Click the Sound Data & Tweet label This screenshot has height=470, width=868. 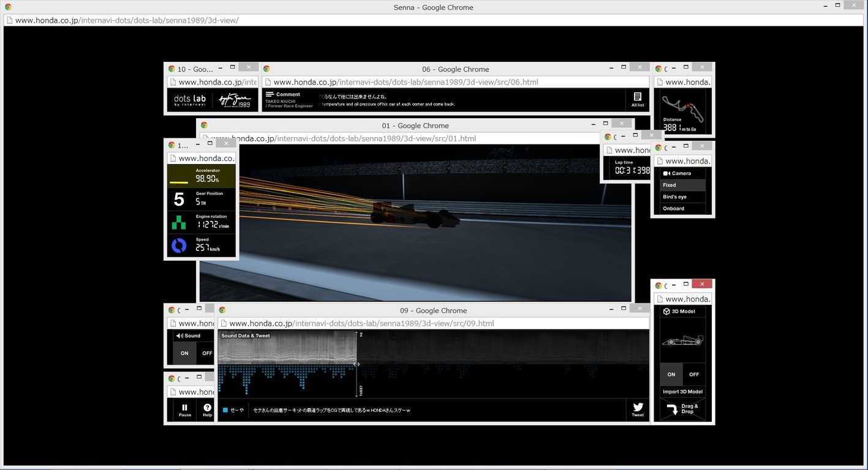coord(246,335)
